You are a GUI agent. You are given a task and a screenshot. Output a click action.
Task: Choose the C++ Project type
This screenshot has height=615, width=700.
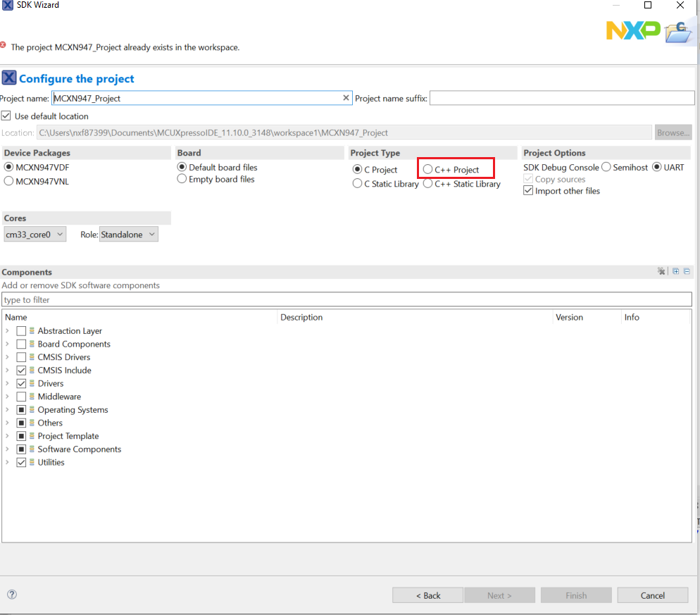[x=427, y=169]
